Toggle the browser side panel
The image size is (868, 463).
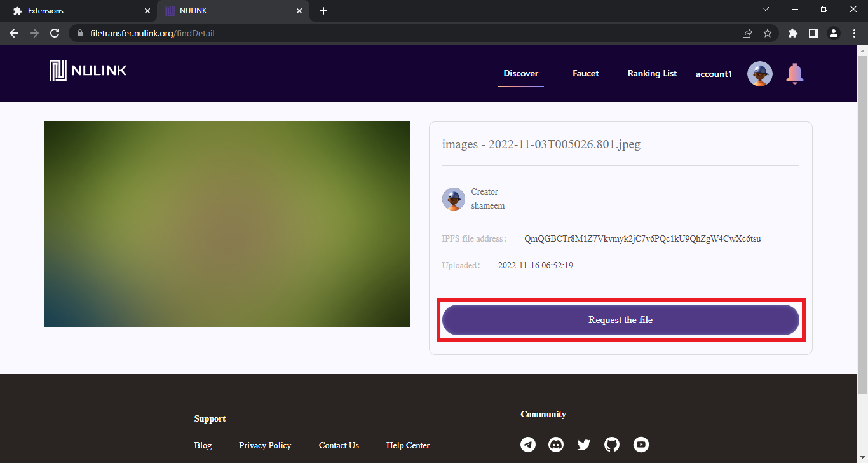point(813,33)
